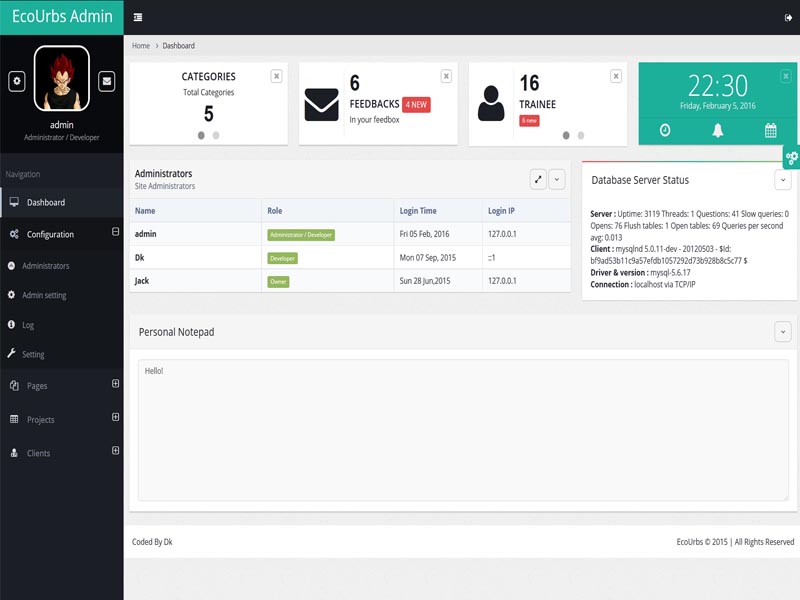Viewport: 800px width, 600px height.
Task: Click the Trainee user silhouette icon
Action: coord(491,104)
